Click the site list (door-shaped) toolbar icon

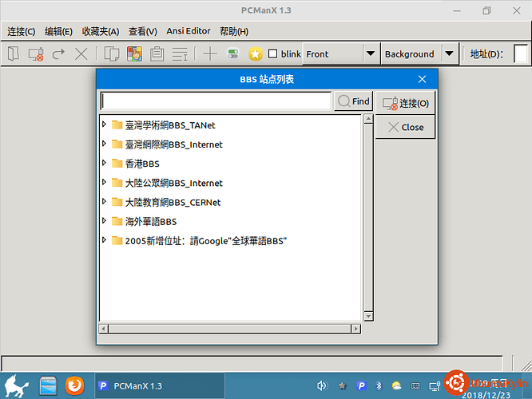[14, 54]
